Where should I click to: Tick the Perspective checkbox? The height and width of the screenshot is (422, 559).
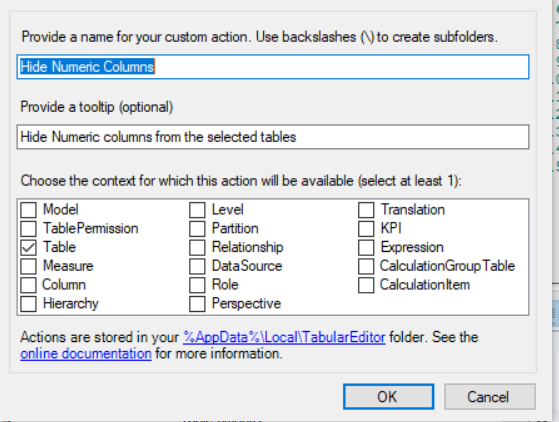(x=197, y=304)
